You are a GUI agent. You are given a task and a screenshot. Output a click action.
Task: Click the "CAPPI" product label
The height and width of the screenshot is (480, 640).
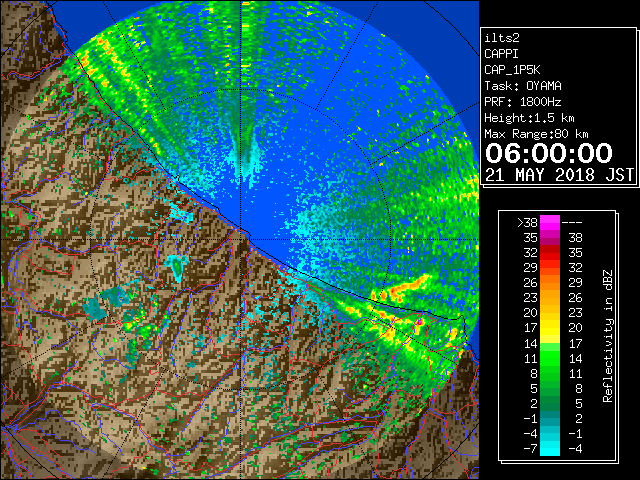[x=501, y=54]
